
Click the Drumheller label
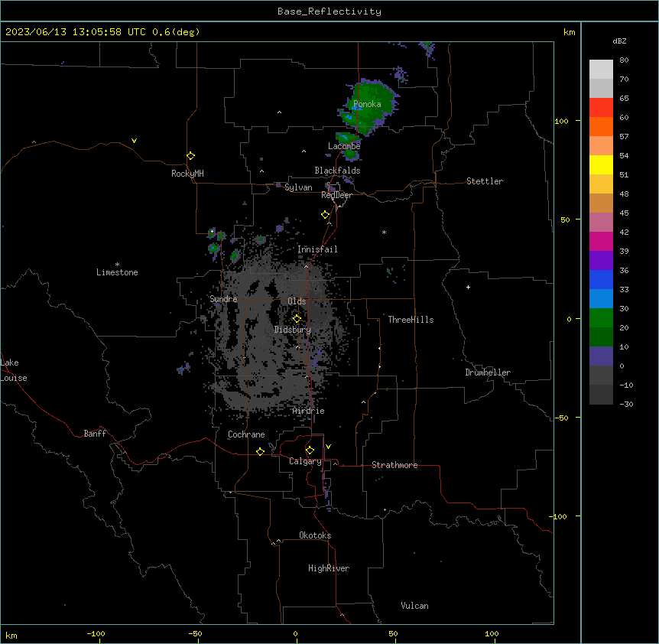tap(488, 372)
